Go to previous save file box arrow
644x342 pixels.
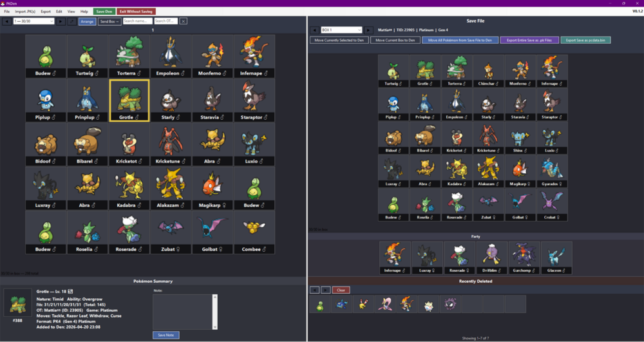point(314,30)
